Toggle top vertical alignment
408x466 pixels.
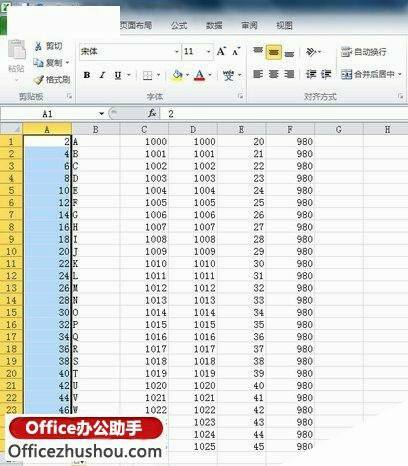(x=258, y=51)
